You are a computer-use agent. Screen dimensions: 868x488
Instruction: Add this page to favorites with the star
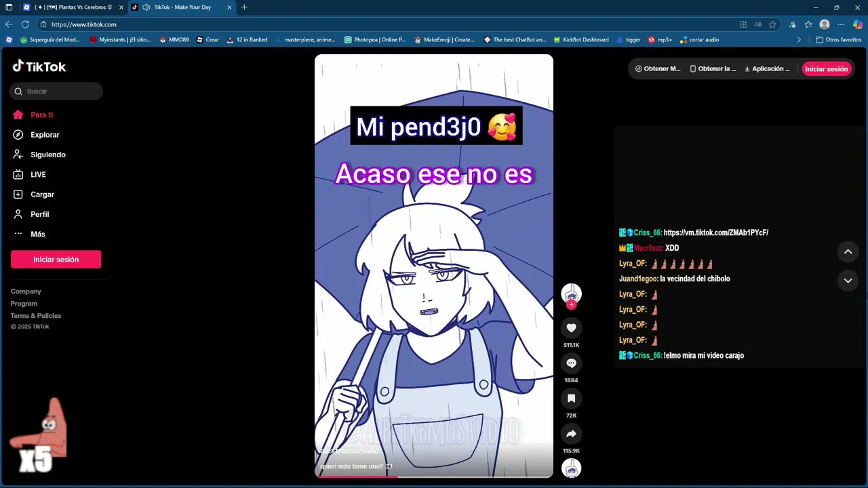[772, 24]
